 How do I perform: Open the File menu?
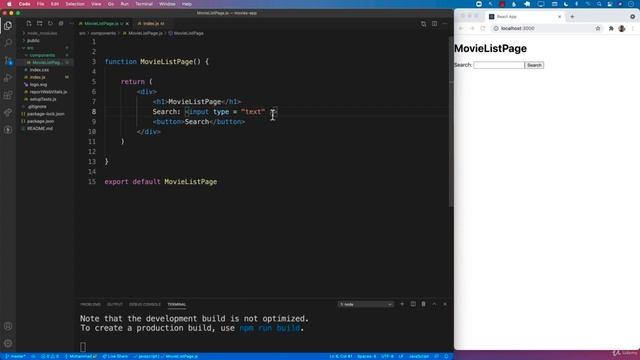click(x=40, y=4)
